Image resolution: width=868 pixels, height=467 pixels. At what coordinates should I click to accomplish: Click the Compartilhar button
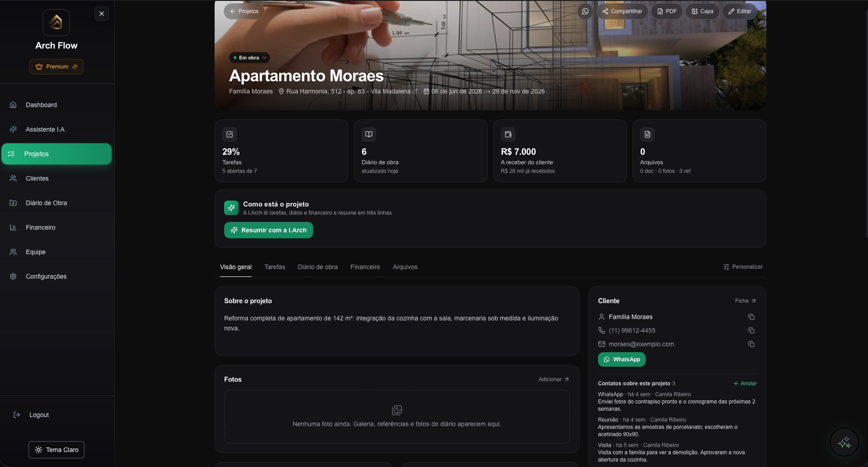622,11
